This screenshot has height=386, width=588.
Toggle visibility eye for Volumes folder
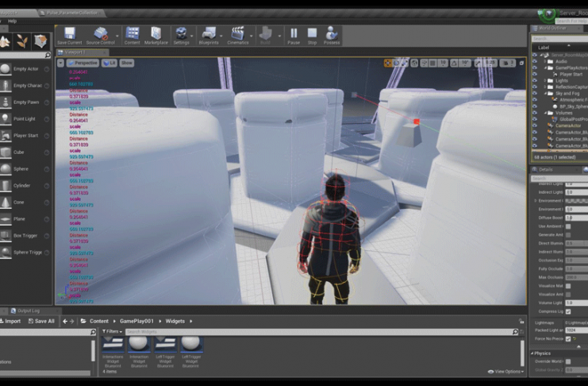(535, 113)
